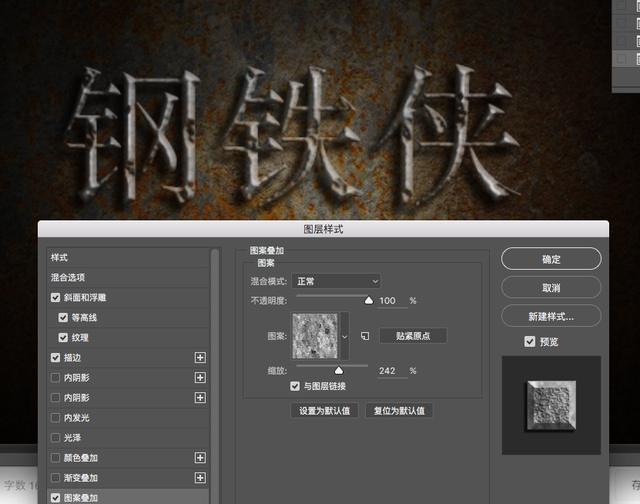
Task: Click 设置为默认值 button
Action: (x=324, y=411)
